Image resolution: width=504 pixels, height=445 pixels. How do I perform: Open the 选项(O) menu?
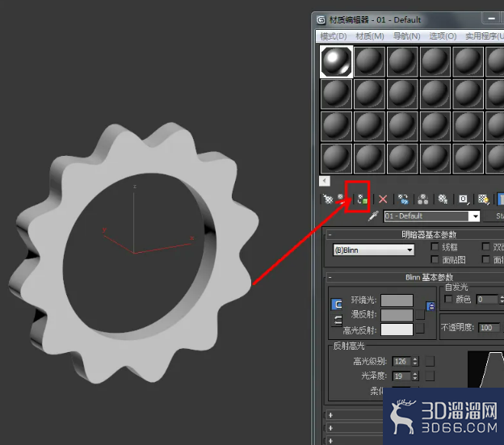pyautogui.click(x=443, y=36)
